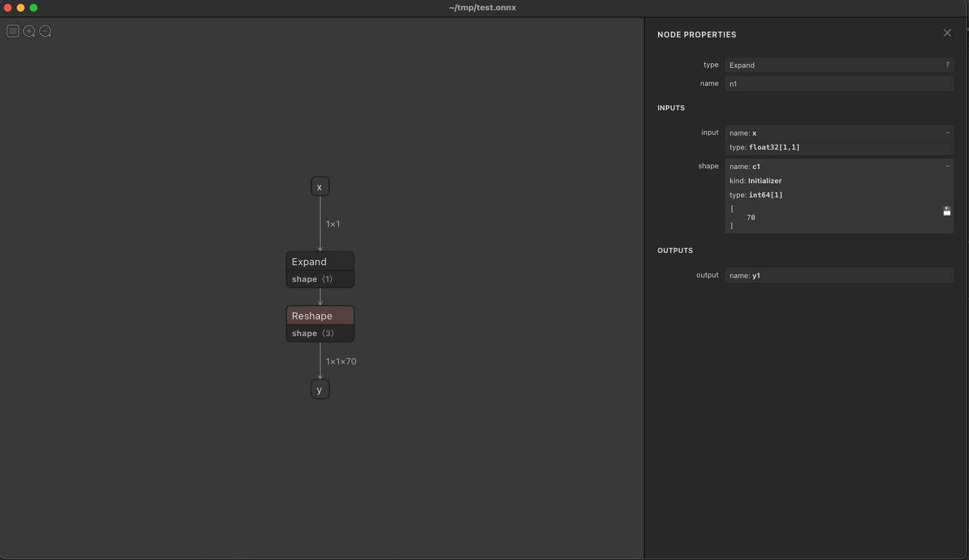Click the y output node at the bottom
Screen dimensions: 969x560
pyautogui.click(x=320, y=388)
